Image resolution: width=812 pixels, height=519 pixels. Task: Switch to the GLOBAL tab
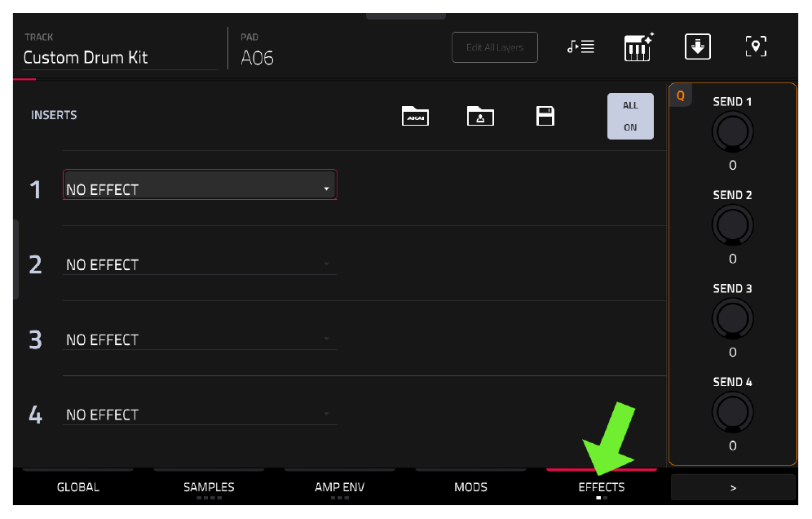78,486
